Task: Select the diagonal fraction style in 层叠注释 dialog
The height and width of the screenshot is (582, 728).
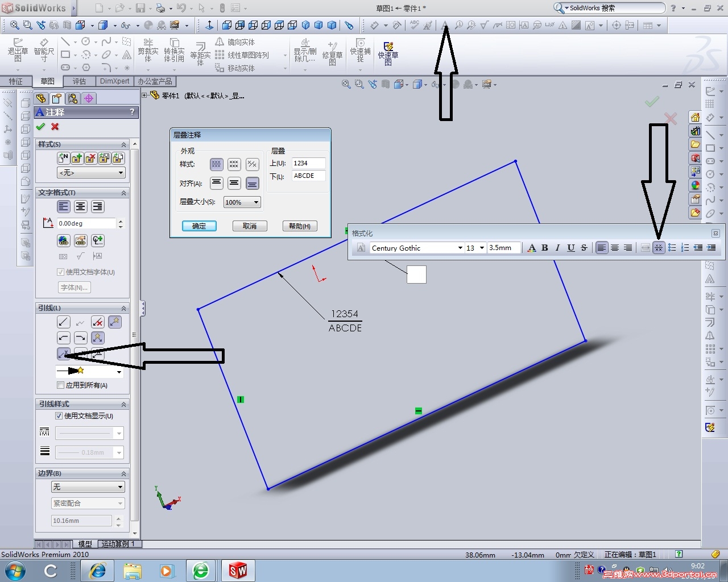Action: coord(253,164)
